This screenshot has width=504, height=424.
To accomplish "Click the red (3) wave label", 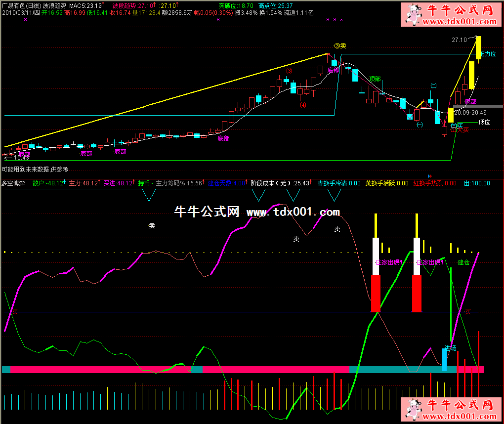I will (289, 71).
